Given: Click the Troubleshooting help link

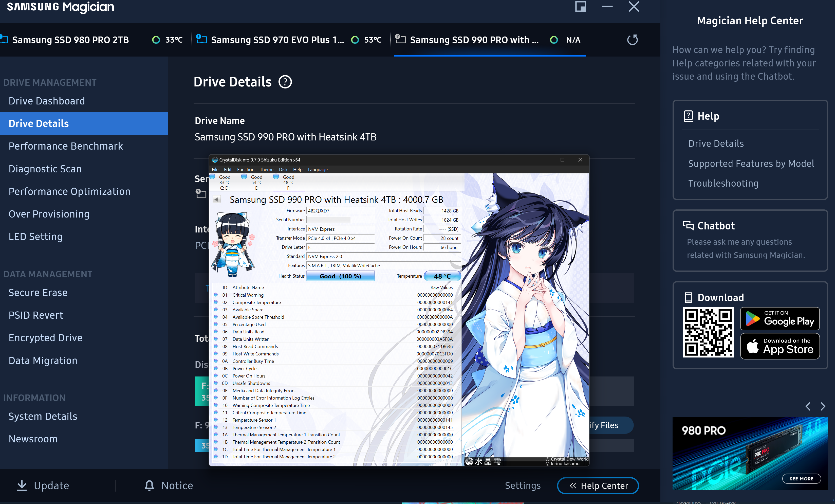Looking at the screenshot, I should pos(723,183).
